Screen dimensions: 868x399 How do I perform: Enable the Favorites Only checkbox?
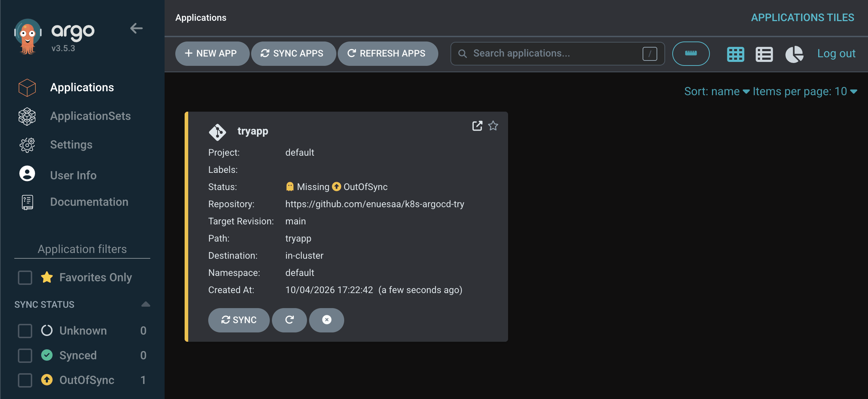25,277
